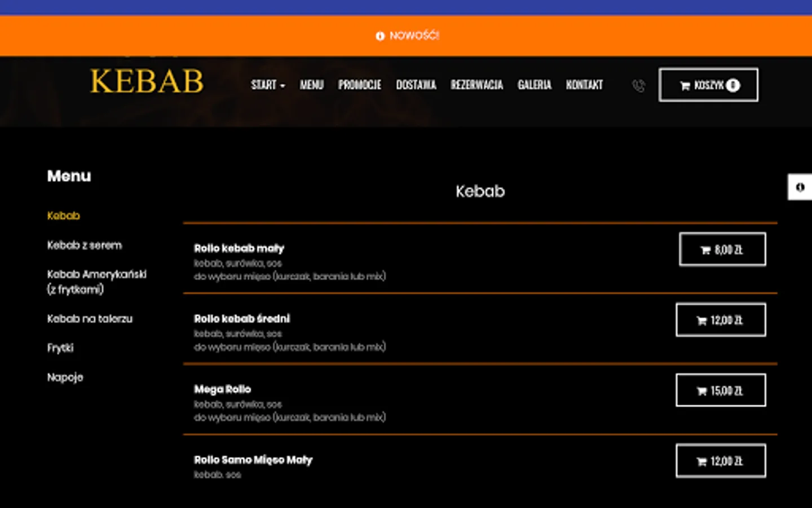The image size is (812, 508).
Task: Add Rollo kebab średni to cart
Action: coord(721,319)
